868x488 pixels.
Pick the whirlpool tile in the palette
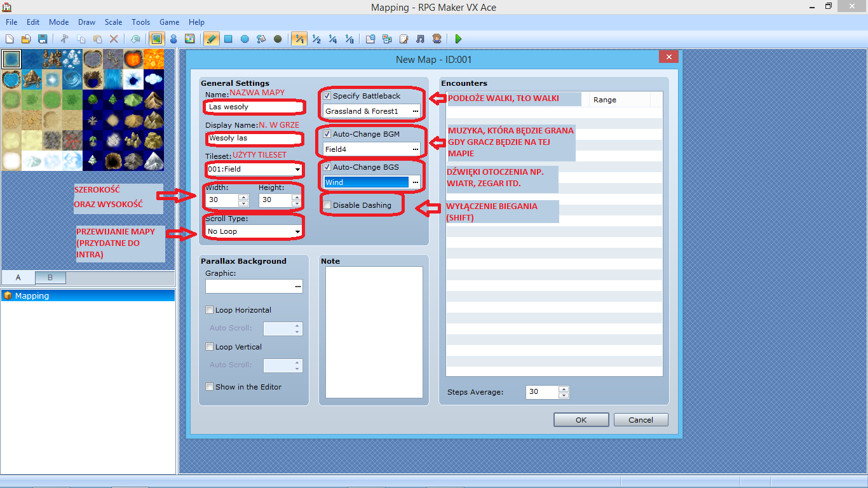coord(72,79)
